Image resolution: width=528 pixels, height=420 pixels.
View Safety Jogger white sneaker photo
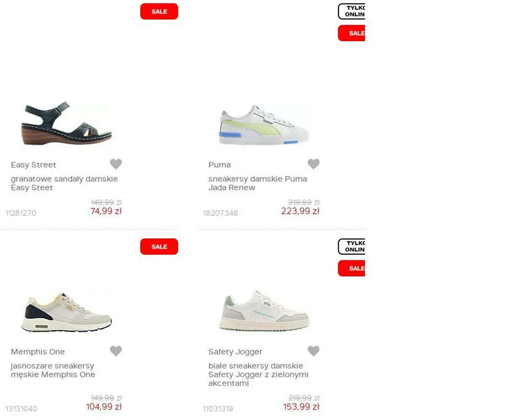[264, 311]
